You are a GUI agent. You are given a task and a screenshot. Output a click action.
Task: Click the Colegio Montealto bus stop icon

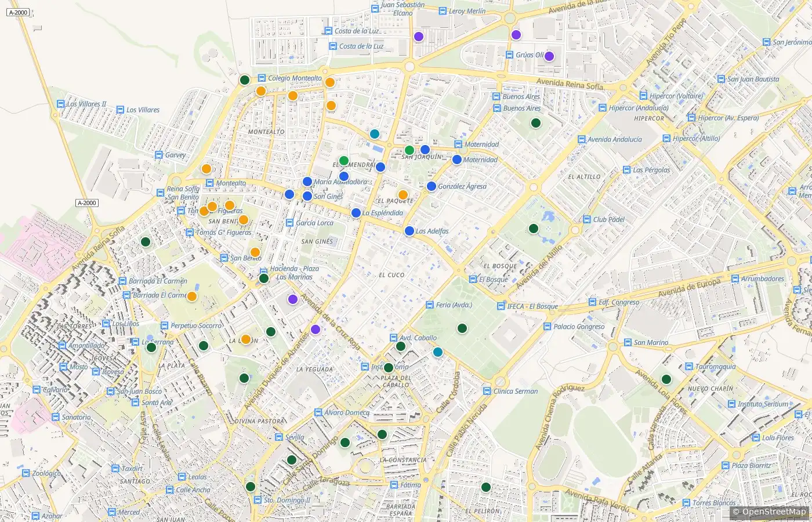262,78
